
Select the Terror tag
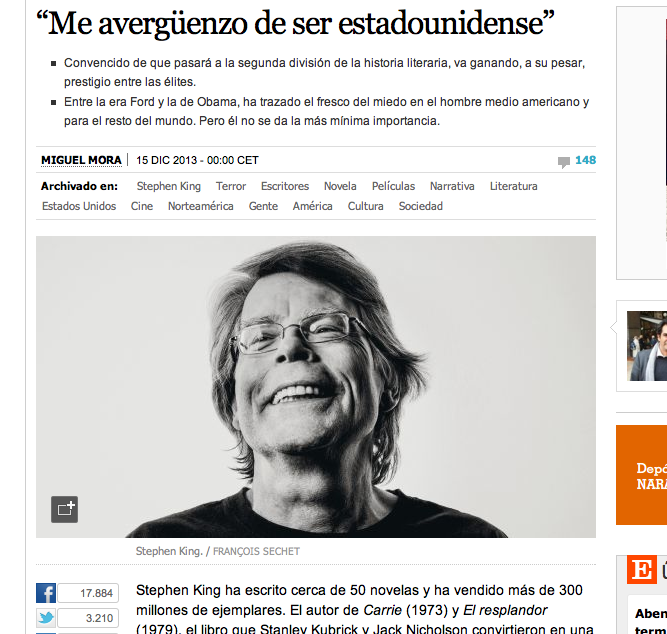(x=231, y=186)
